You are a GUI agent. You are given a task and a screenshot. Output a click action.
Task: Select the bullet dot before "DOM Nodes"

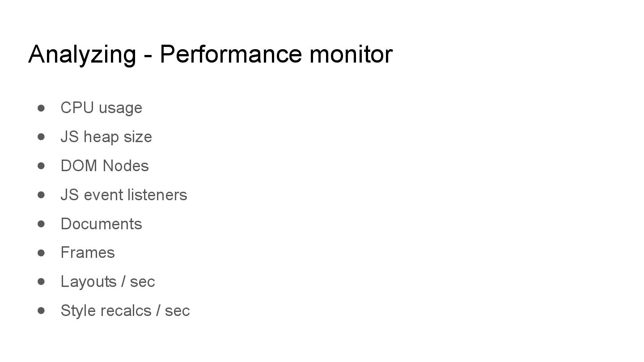tap(42, 166)
